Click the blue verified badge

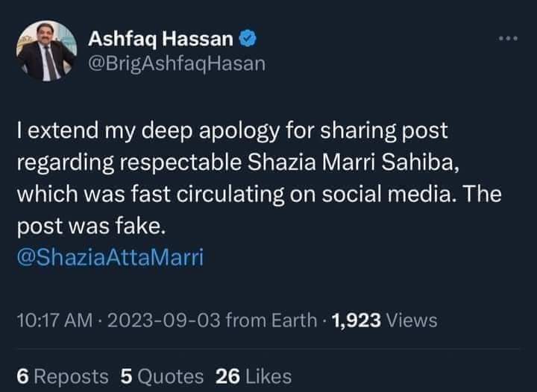point(251,38)
